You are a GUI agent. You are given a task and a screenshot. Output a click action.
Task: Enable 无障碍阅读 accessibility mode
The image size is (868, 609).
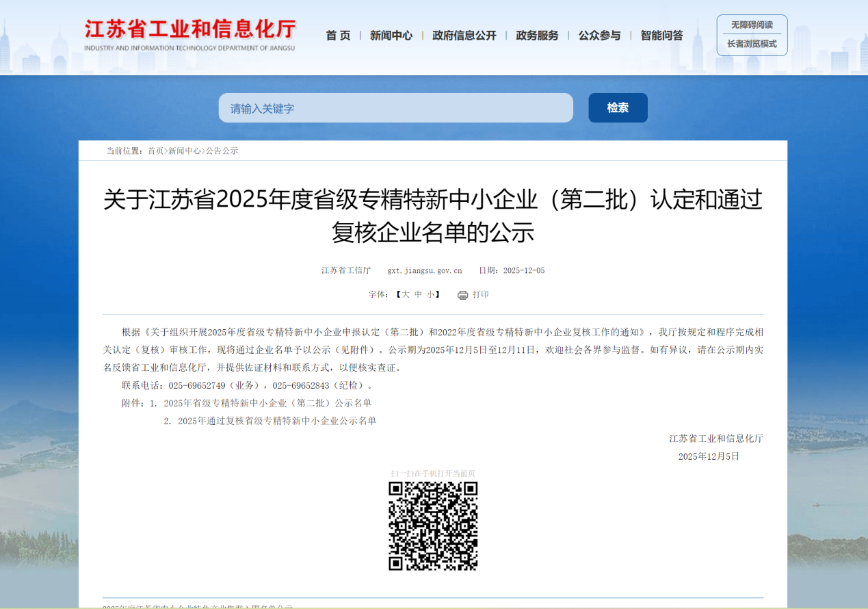click(752, 25)
